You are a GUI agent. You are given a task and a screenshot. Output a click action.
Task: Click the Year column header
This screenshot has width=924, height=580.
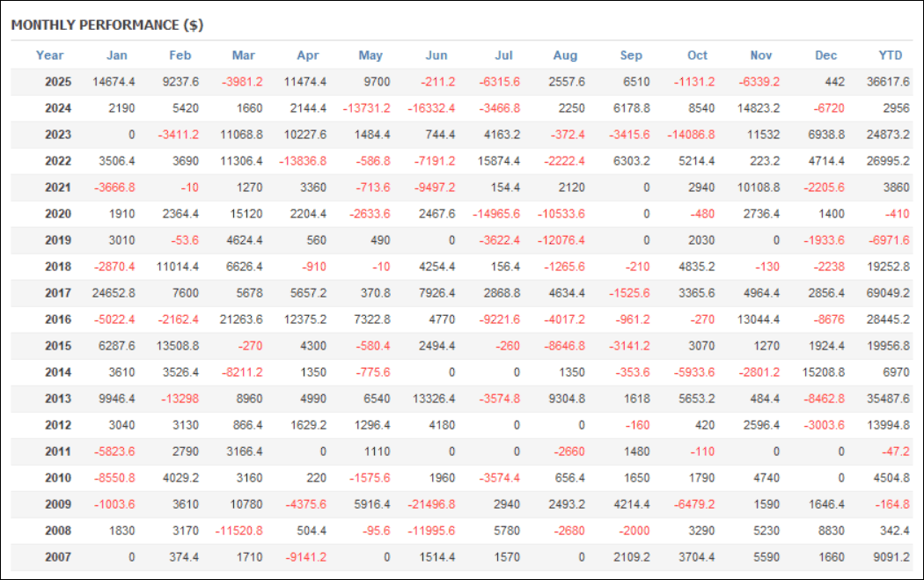tap(50, 55)
